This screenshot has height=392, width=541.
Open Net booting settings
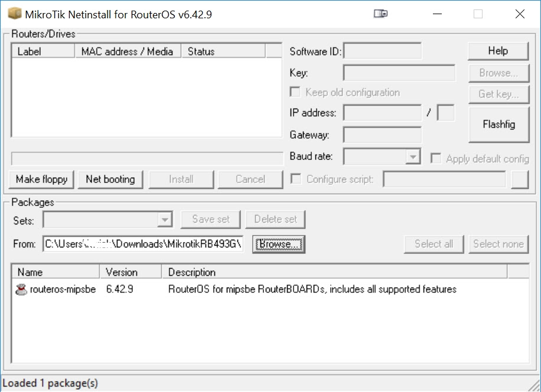click(110, 179)
